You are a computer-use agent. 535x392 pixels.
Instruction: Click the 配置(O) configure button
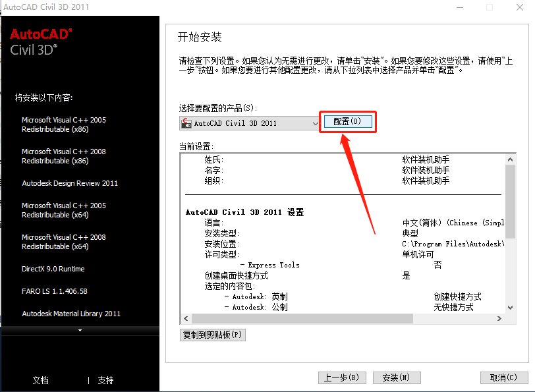(x=348, y=121)
